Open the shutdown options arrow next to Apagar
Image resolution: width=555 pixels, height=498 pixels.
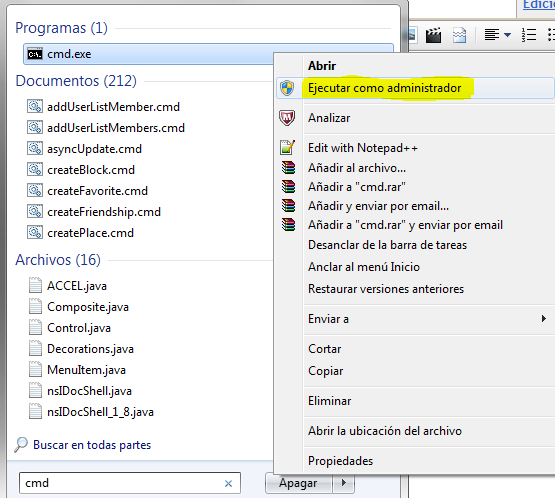point(343,482)
